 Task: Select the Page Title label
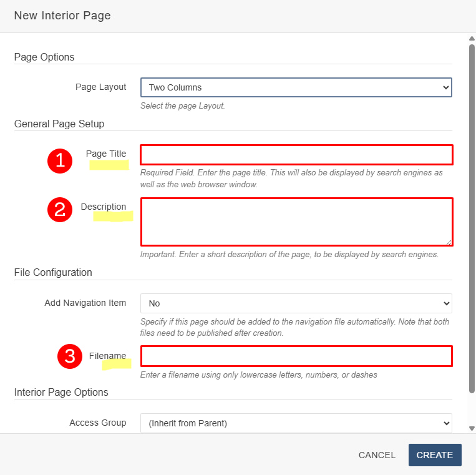coord(106,154)
